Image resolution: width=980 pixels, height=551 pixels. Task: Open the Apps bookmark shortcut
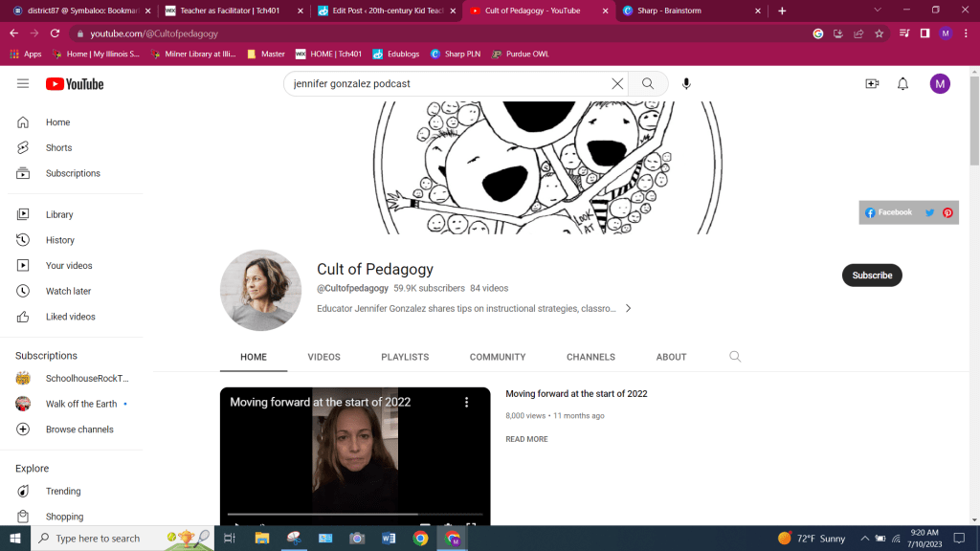[26, 54]
